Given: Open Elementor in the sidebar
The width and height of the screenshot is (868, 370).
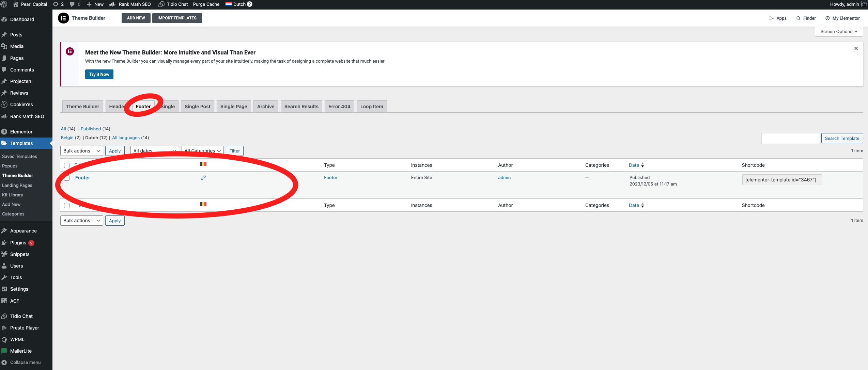Looking at the screenshot, I should [x=21, y=132].
